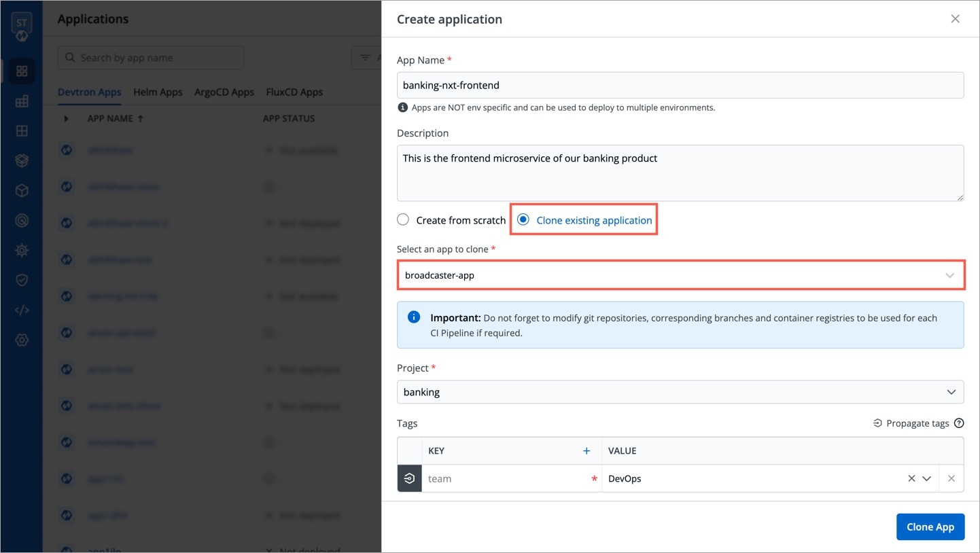Close the Create application panel

pos(955,19)
